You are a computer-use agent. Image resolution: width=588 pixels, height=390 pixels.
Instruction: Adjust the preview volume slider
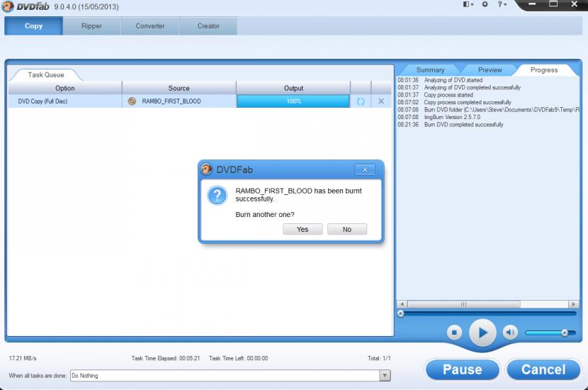coord(550,333)
